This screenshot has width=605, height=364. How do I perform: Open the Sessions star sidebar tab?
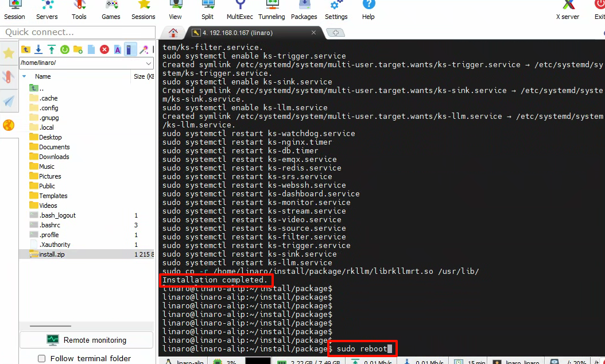tap(9, 53)
